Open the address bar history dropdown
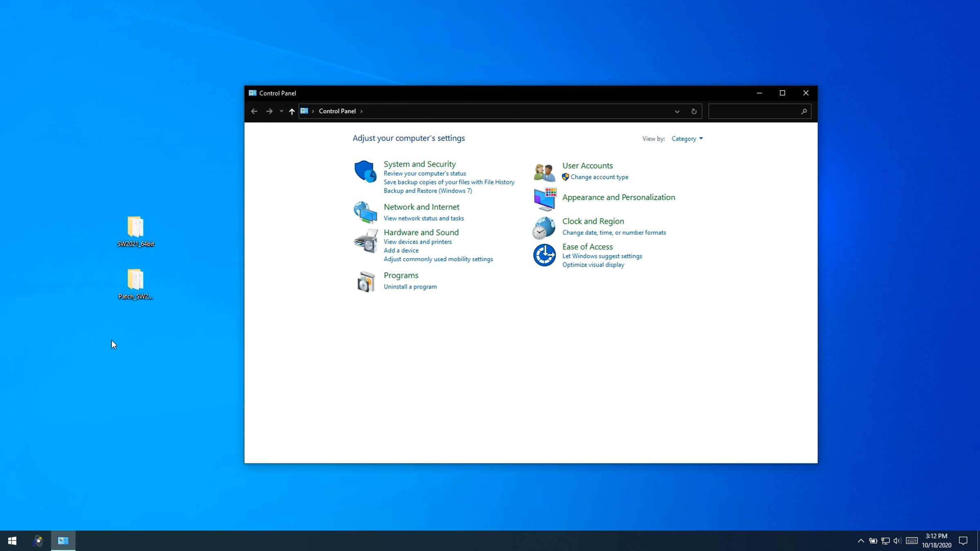Viewport: 980px width, 551px height. (677, 111)
